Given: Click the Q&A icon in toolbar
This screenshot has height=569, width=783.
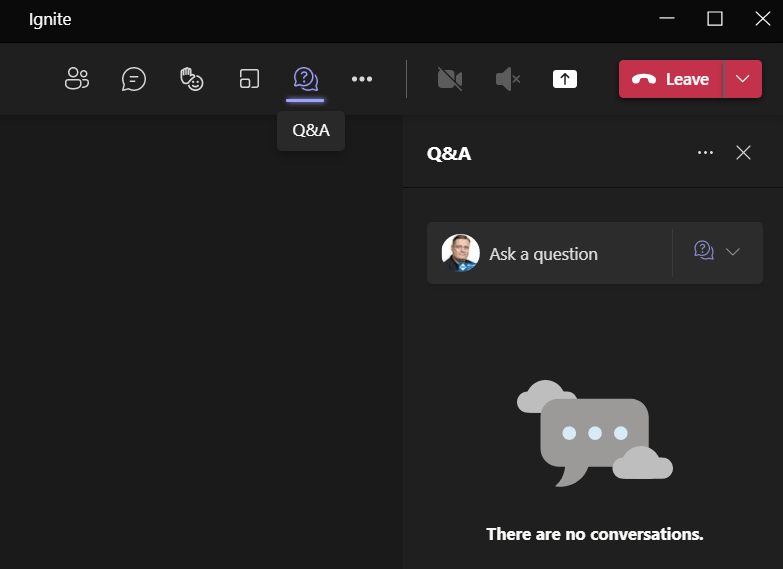Looking at the screenshot, I should [305, 79].
